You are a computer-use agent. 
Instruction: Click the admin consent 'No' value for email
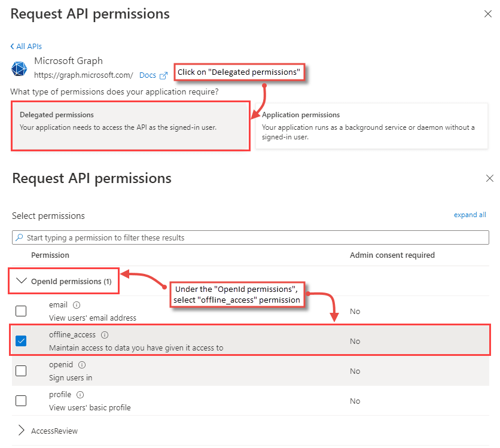355,311
